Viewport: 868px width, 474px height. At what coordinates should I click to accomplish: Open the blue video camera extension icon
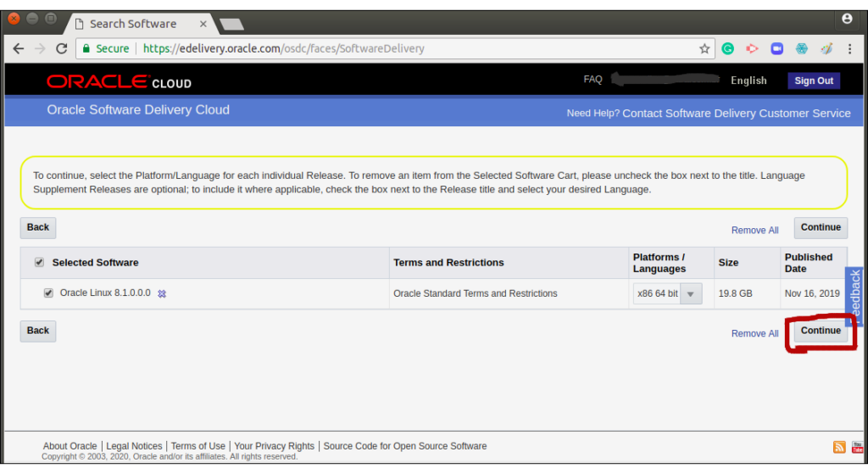776,48
